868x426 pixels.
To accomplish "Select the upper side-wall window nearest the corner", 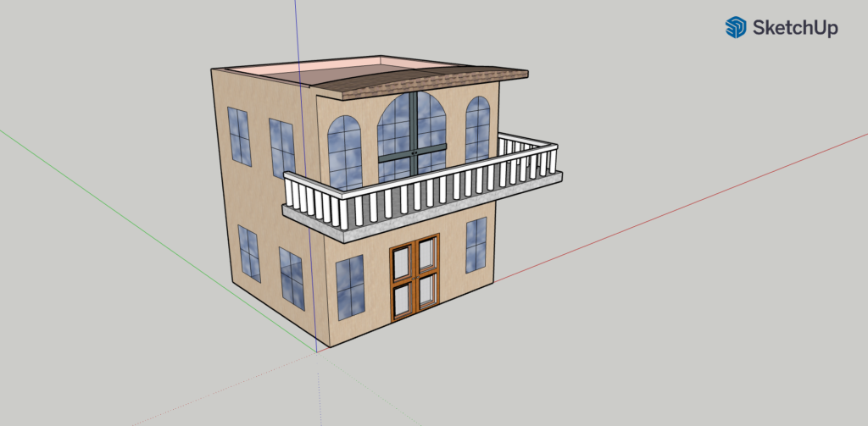I will pos(281,148).
